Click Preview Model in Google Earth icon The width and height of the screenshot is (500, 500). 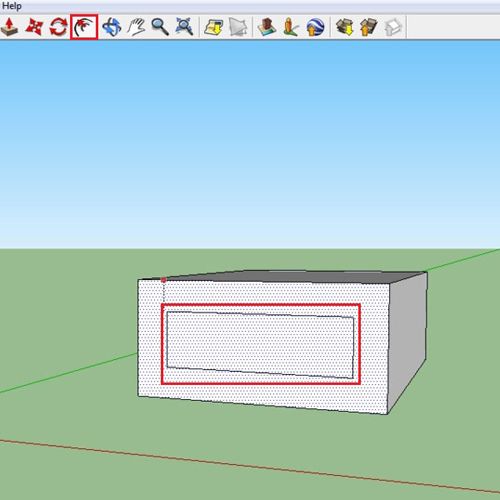315,27
